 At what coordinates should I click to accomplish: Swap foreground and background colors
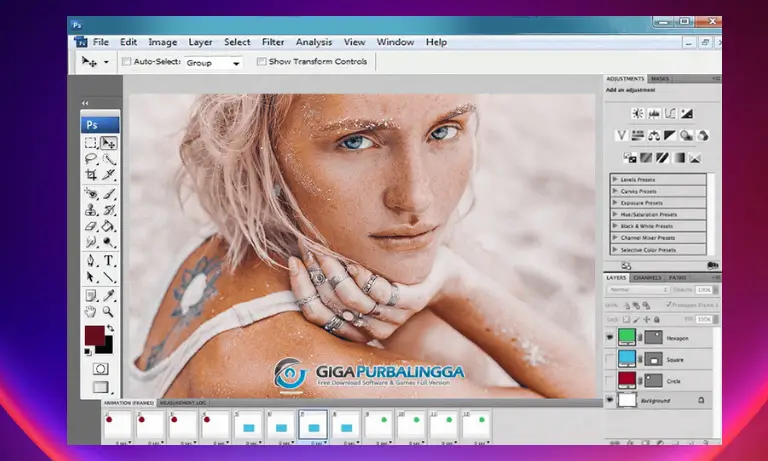(x=111, y=328)
